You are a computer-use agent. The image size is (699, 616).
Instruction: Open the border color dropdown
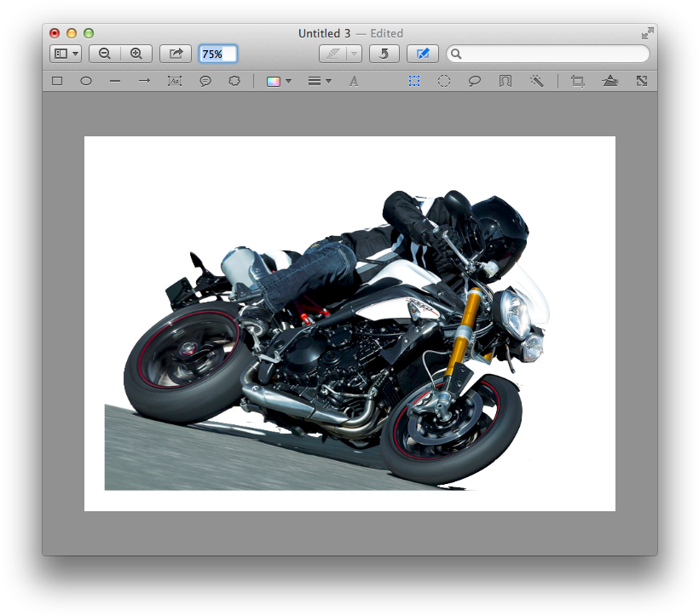click(278, 80)
